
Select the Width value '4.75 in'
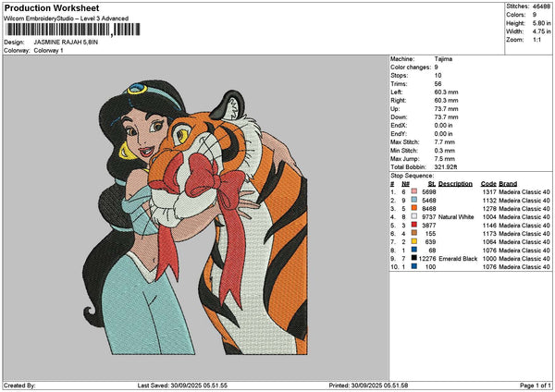541,31
